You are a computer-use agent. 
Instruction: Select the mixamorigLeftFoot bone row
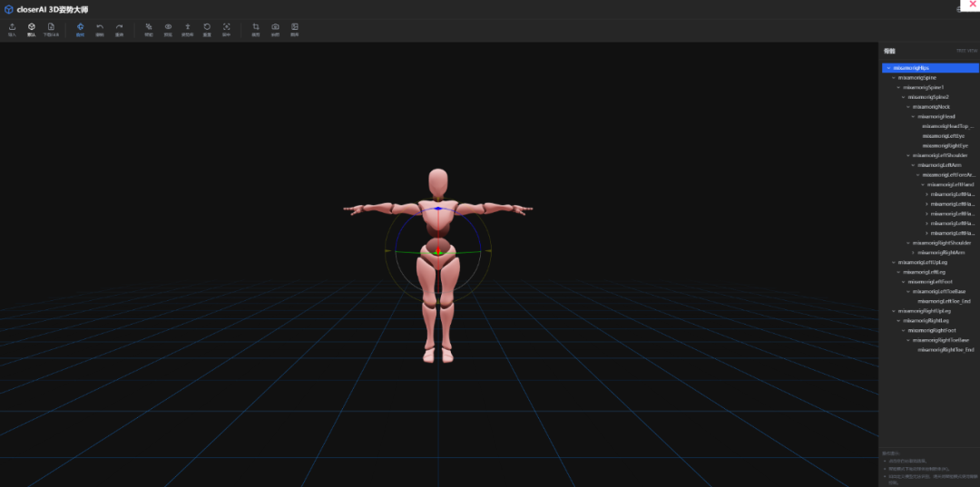930,281
